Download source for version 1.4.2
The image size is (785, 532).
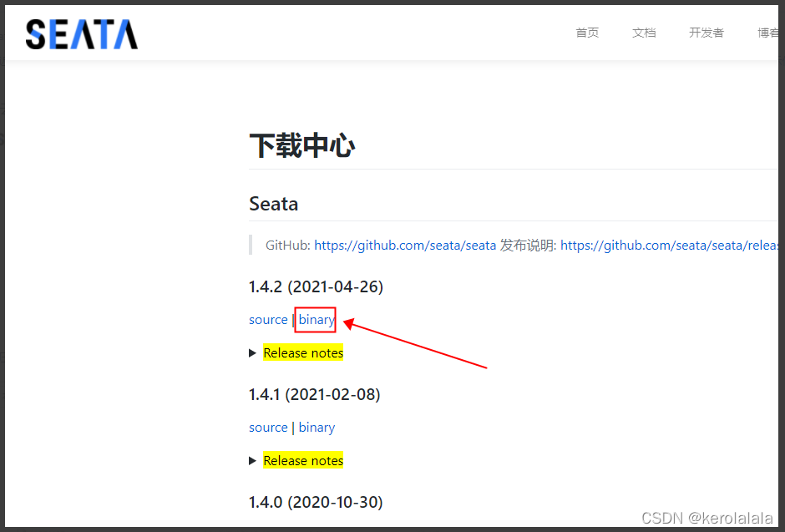[268, 320]
